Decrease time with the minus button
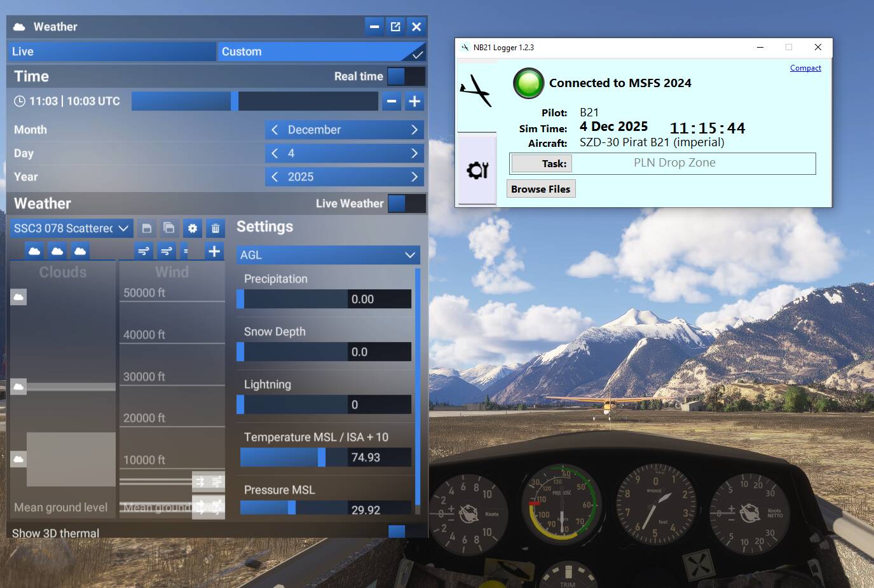This screenshot has width=874, height=588. coord(392,101)
